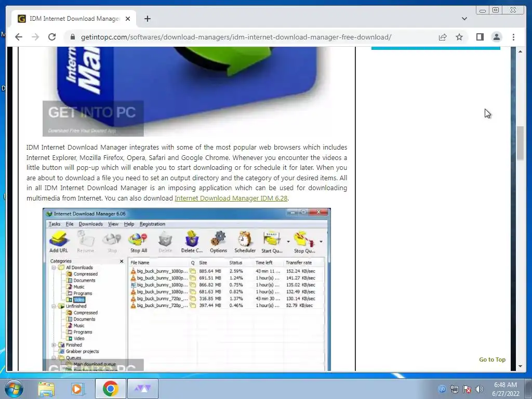This screenshot has width=532, height=399.
Task: Close the IDM Internet Download Manager tab
Action: [x=128, y=19]
